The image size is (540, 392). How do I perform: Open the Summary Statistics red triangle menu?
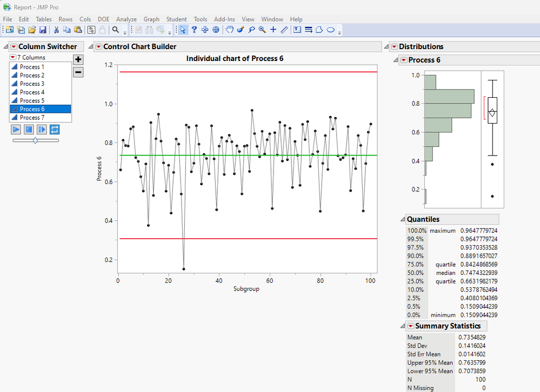click(x=410, y=326)
